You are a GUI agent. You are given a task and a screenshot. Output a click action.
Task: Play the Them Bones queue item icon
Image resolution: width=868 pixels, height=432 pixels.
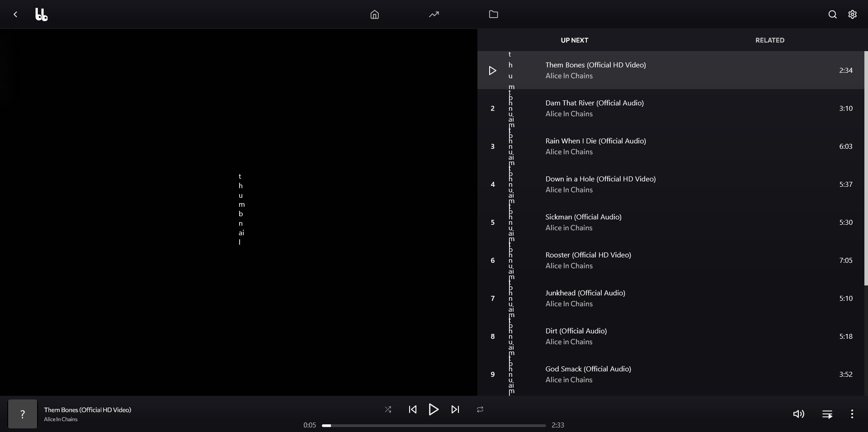click(493, 71)
